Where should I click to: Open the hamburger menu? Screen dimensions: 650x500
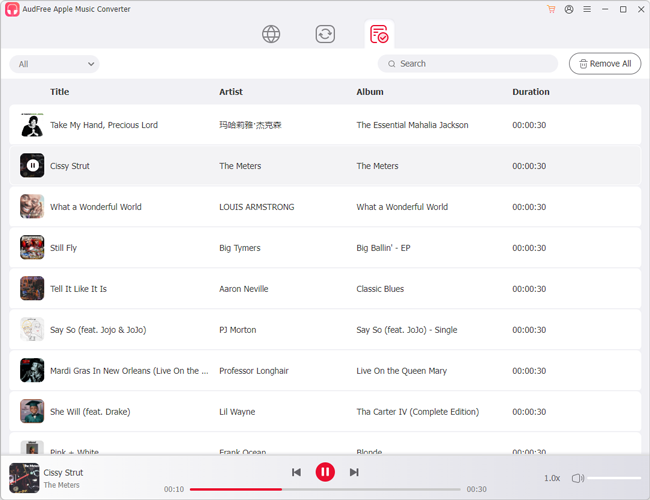tap(587, 9)
